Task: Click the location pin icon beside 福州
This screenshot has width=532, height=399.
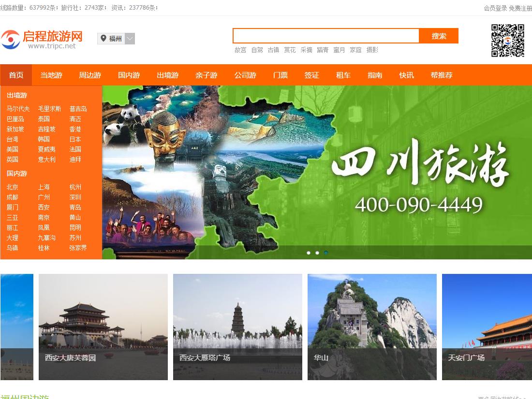Action: tap(103, 38)
